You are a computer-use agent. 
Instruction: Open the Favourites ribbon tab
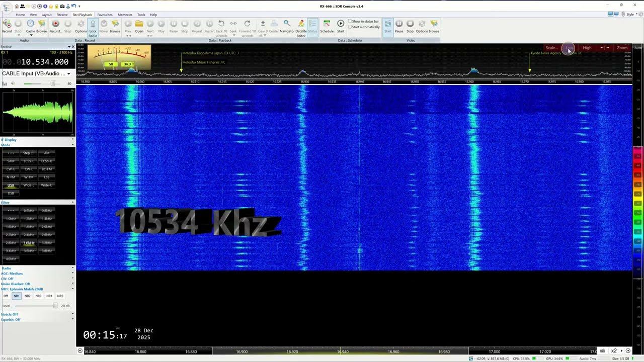coord(105,15)
